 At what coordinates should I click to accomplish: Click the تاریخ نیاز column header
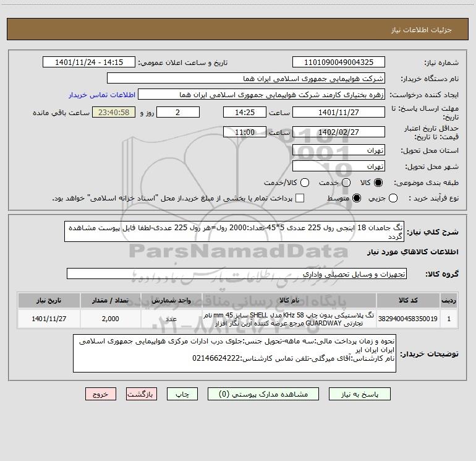pos(49,301)
